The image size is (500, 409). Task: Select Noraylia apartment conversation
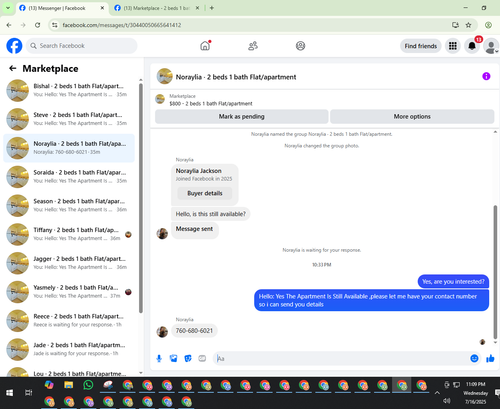click(x=69, y=148)
